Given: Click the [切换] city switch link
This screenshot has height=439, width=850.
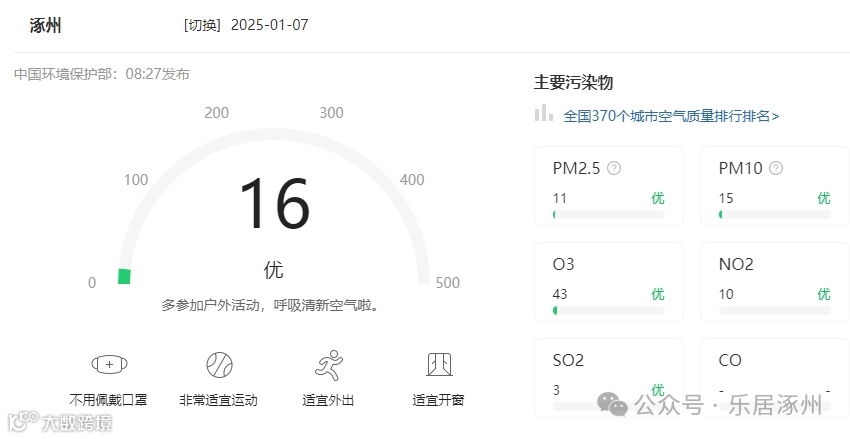Looking at the screenshot, I should (x=202, y=25).
